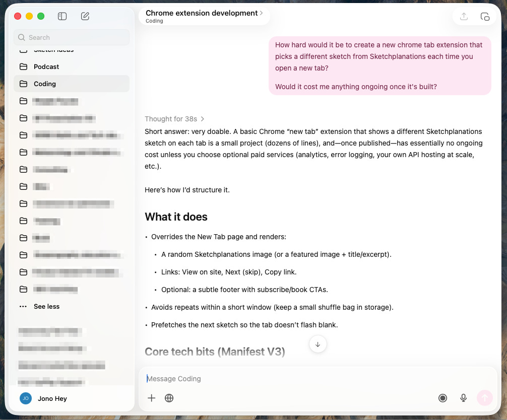Open the overlapping windows icon top right
This screenshot has height=420, width=507.
(x=485, y=17)
